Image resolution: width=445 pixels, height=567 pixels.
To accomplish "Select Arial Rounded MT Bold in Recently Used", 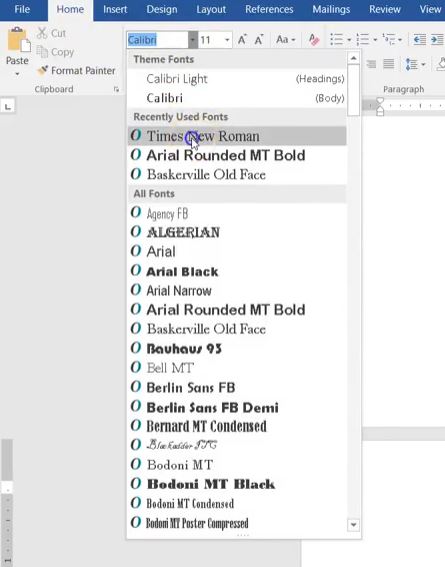I will (x=237, y=155).
